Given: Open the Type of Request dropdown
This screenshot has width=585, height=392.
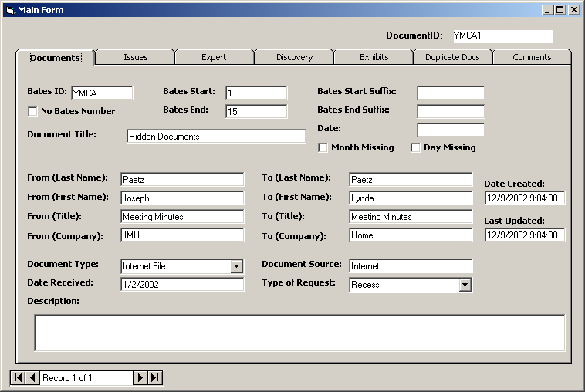Looking at the screenshot, I should (465, 285).
